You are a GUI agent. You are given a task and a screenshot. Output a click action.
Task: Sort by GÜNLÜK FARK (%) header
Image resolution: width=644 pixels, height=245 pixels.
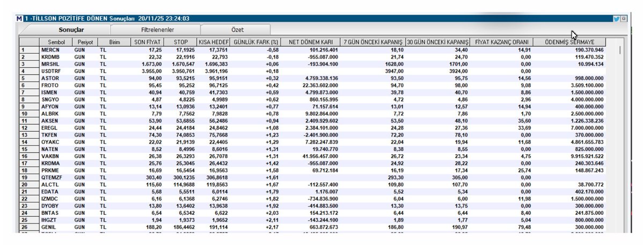click(x=256, y=42)
